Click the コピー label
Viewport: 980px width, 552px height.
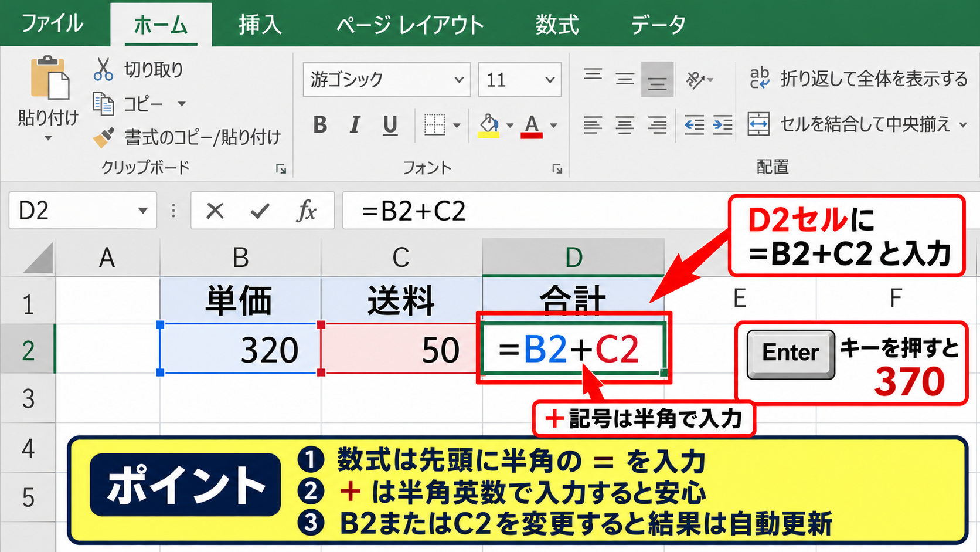[x=143, y=104]
